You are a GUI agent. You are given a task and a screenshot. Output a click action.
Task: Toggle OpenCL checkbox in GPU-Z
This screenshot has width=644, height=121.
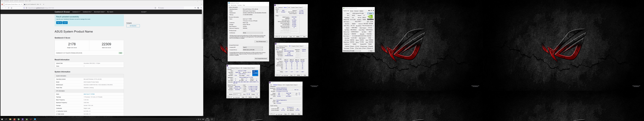[x=351, y=46]
